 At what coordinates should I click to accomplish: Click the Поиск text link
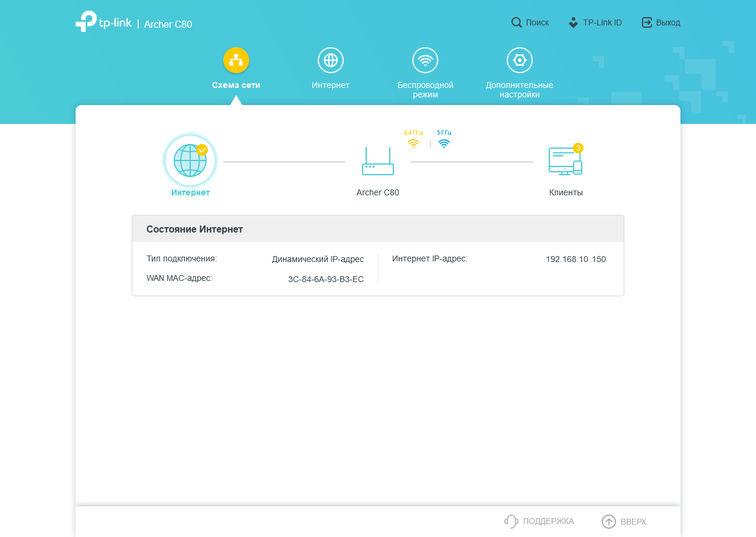(537, 22)
